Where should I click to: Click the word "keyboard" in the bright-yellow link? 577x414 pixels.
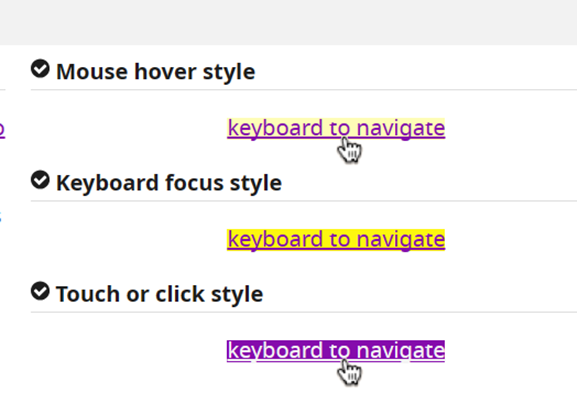tap(275, 240)
